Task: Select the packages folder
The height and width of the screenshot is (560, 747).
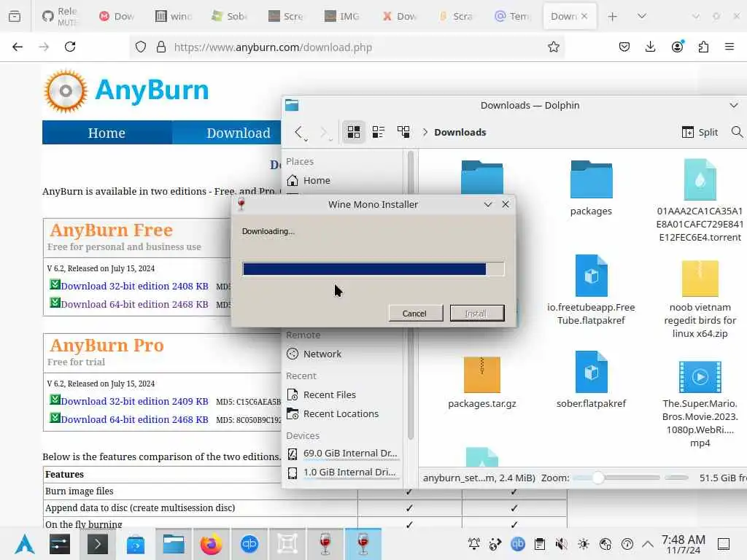Action: (x=591, y=188)
